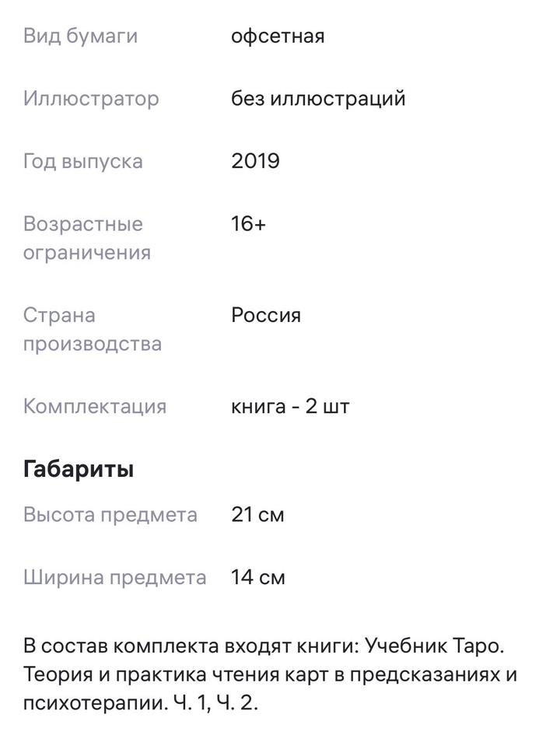Viewport: 560px width, 739px height.
Task: Click the "Комплектация" label
Action: [x=95, y=406]
